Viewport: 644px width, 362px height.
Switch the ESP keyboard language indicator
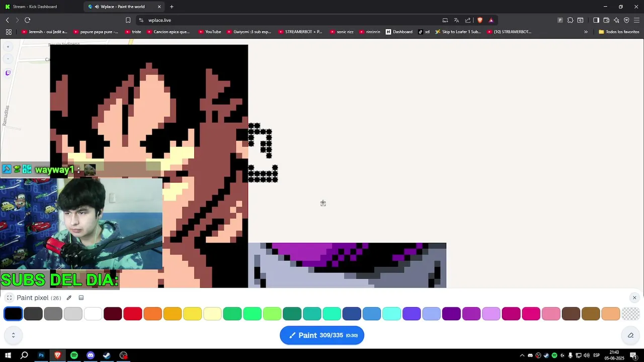pyautogui.click(x=597, y=355)
